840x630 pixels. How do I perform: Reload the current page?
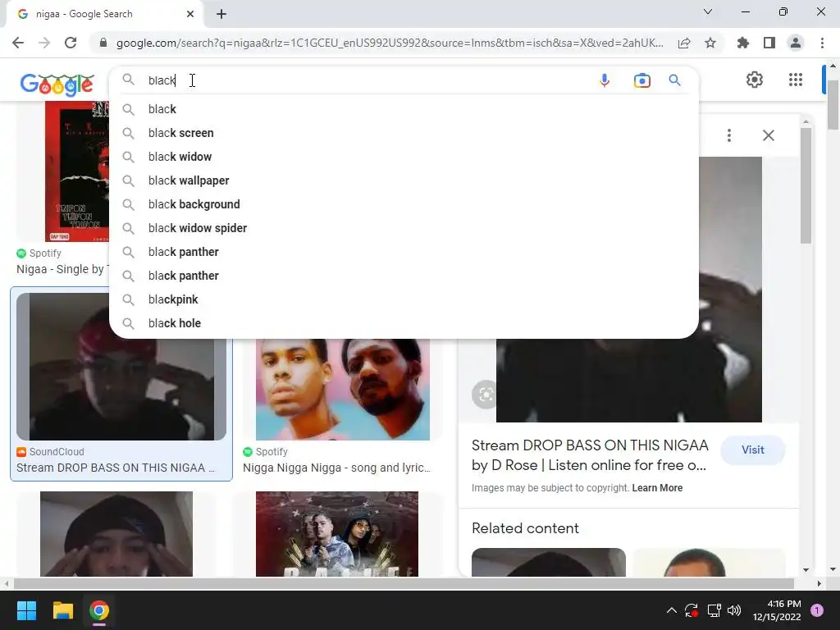[x=71, y=43]
